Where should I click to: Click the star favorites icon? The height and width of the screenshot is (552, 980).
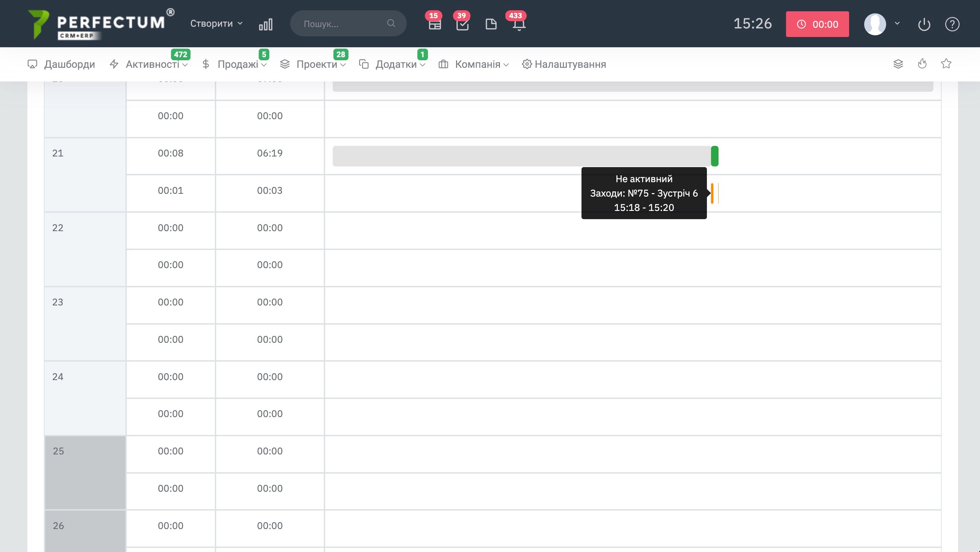point(946,64)
